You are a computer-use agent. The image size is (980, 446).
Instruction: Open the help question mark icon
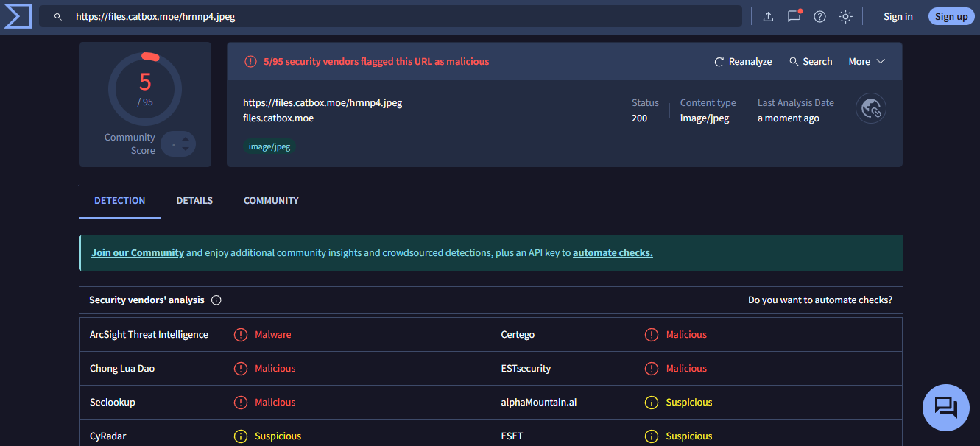(x=819, y=16)
